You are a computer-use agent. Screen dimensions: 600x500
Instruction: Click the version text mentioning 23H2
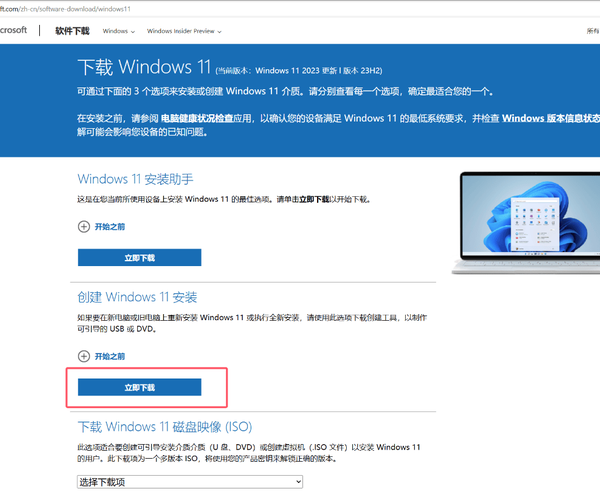coord(299,71)
